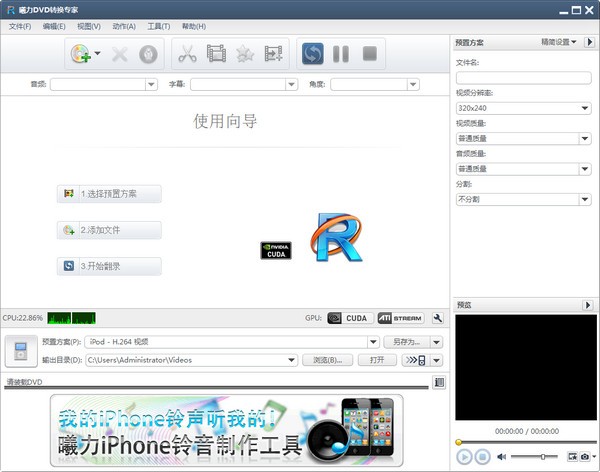Screen dimensions: 600x472
Task: Click wizard step 1.选择预置方案
Action: [x=109, y=194]
